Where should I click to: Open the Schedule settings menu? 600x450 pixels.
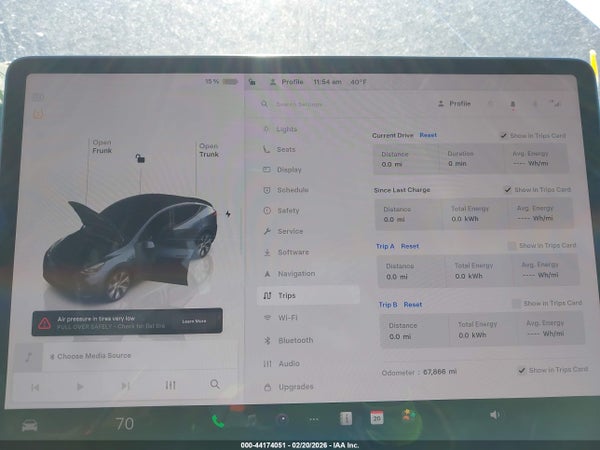point(286,190)
